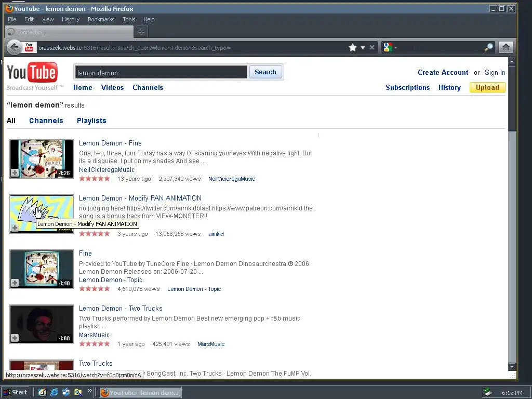Click the fourth quick launch icon
Image resolution: width=532 pixels, height=399 pixels.
(x=78, y=392)
